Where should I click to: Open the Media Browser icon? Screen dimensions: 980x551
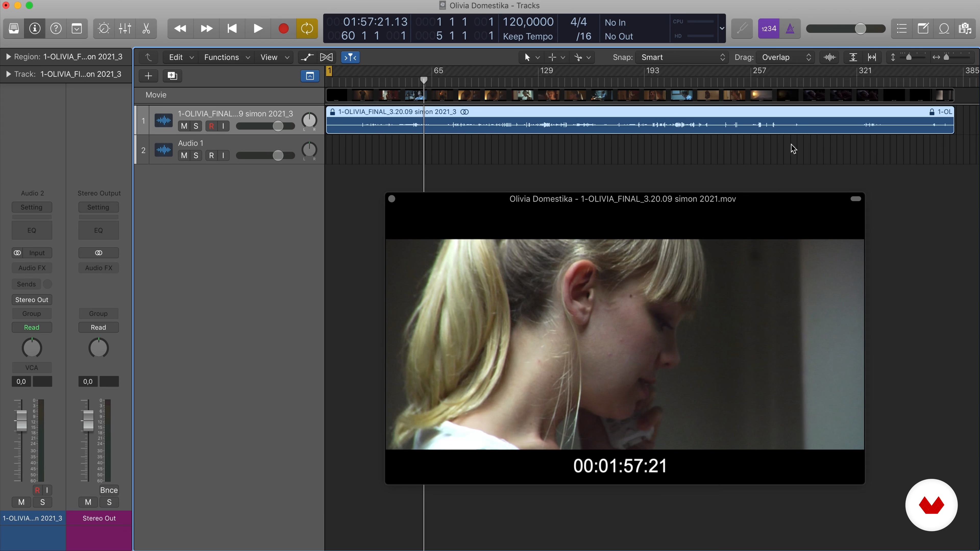(965, 29)
